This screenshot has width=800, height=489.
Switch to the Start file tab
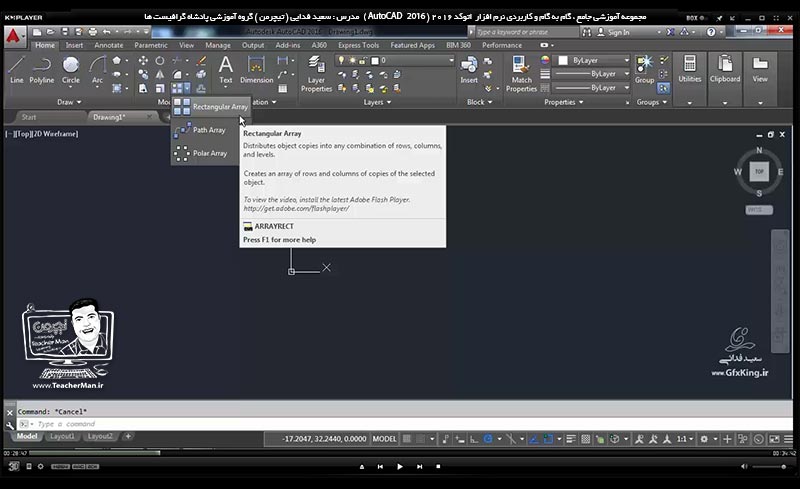tap(29, 117)
